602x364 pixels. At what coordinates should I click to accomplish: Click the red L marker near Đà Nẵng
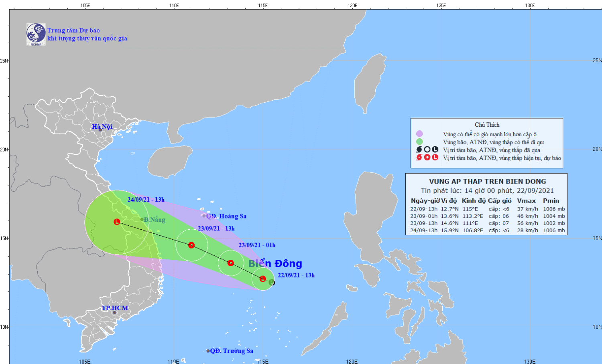117,222
